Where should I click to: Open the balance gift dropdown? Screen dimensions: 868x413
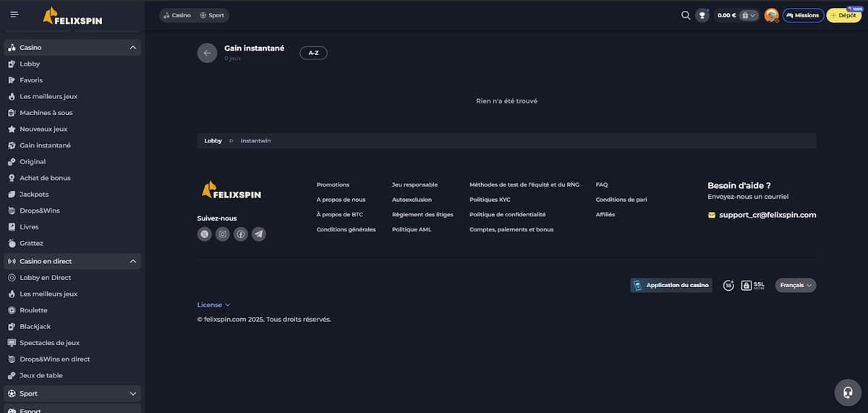click(x=749, y=15)
